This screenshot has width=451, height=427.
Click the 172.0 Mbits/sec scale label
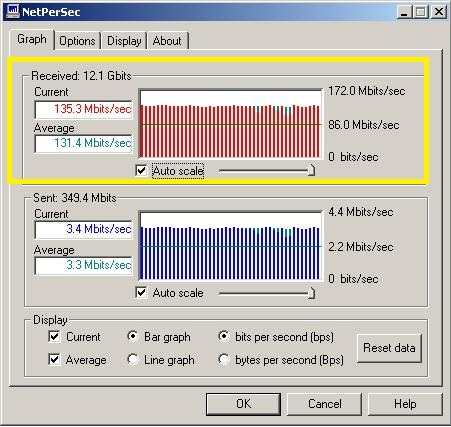(367, 91)
